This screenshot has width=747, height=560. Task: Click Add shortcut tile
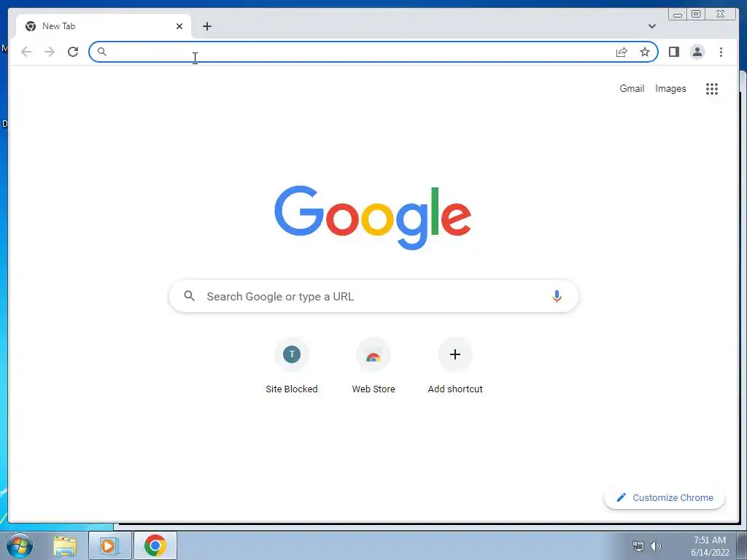(x=455, y=365)
